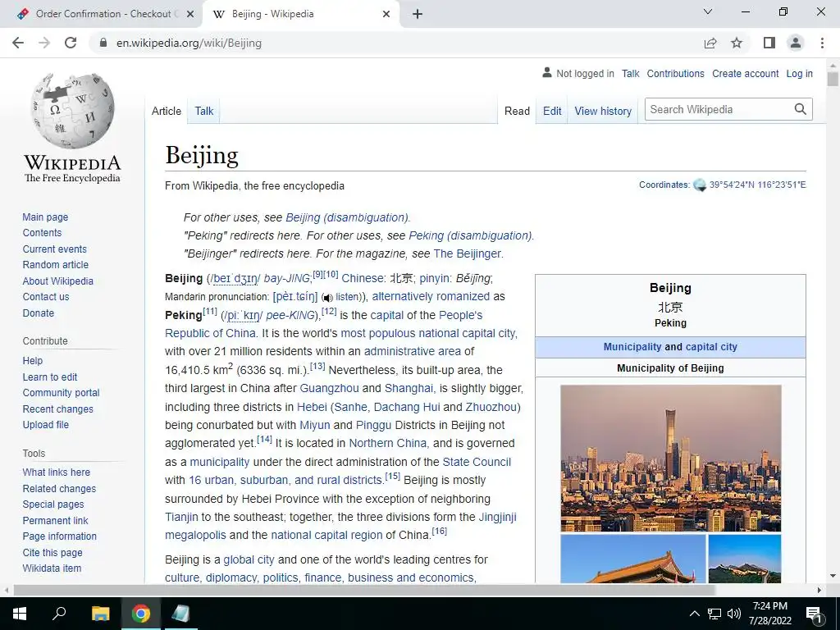Viewport: 840px width, 630px height.
Task: Click the padlock site info icon
Action: point(104,43)
